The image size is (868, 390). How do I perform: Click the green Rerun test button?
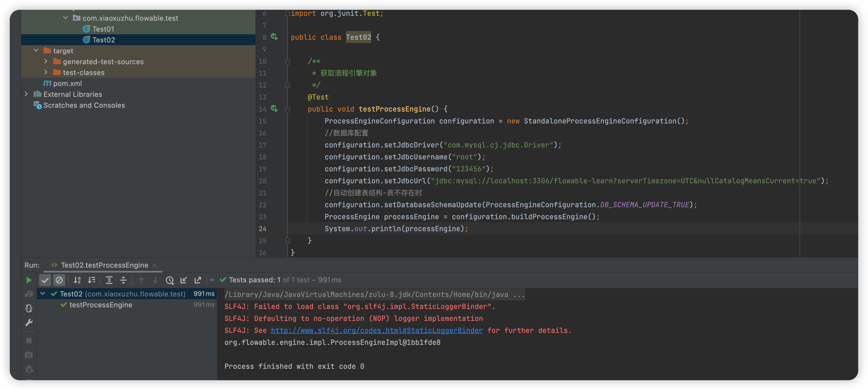pos(29,280)
